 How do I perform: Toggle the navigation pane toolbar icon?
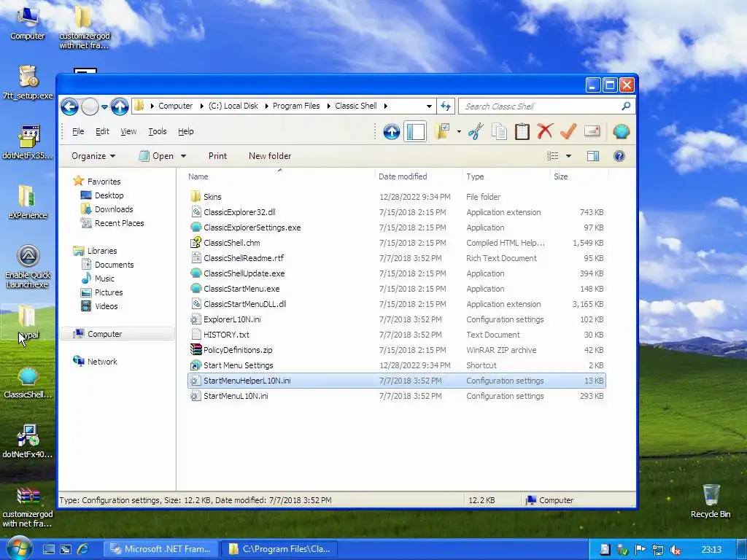[415, 131]
